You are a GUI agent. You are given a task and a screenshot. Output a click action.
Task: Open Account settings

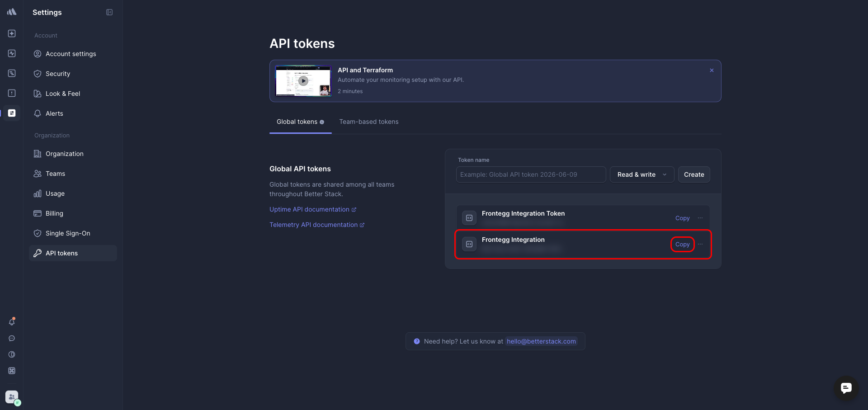(73, 54)
